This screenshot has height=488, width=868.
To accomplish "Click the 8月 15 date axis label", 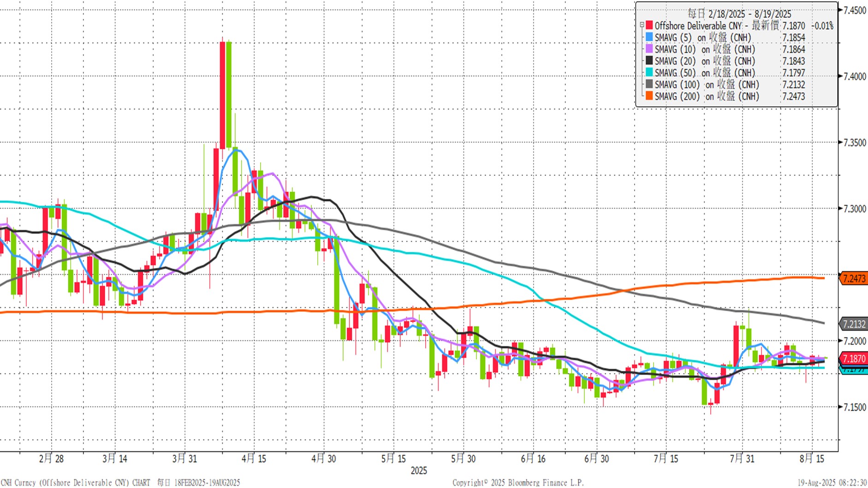I will pyautogui.click(x=812, y=458).
